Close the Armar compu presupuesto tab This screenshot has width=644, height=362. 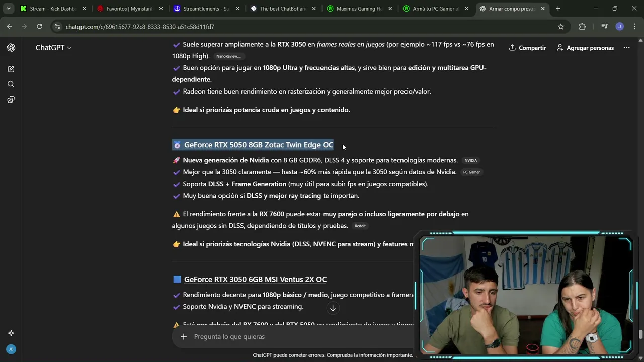point(543,9)
